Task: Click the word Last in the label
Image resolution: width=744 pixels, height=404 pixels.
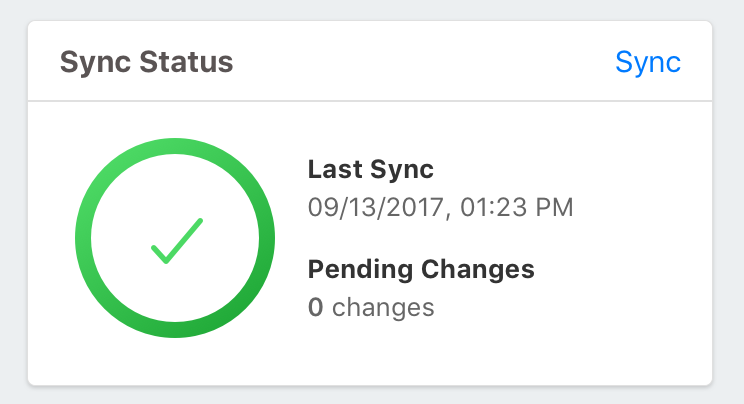Action: [x=332, y=169]
